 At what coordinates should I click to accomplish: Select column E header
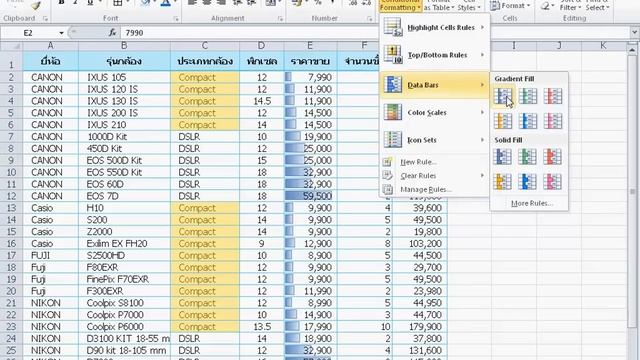click(x=310, y=46)
